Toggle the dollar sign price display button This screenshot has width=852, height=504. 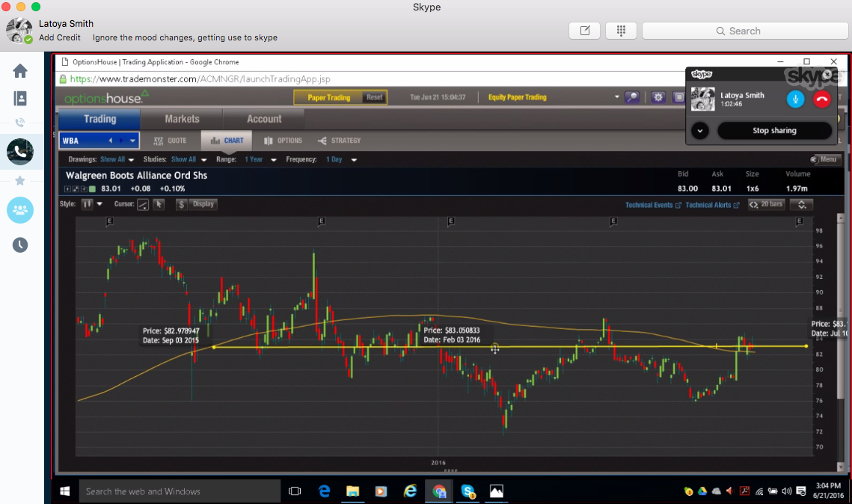(x=181, y=204)
